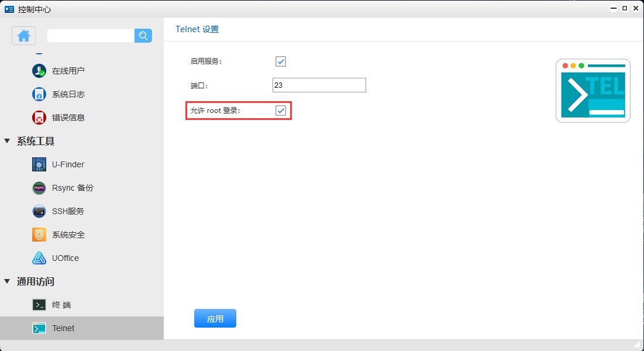Image resolution: width=644 pixels, height=351 pixels.
Task: Open the SSH服务 settings icon
Action: pyautogui.click(x=39, y=211)
